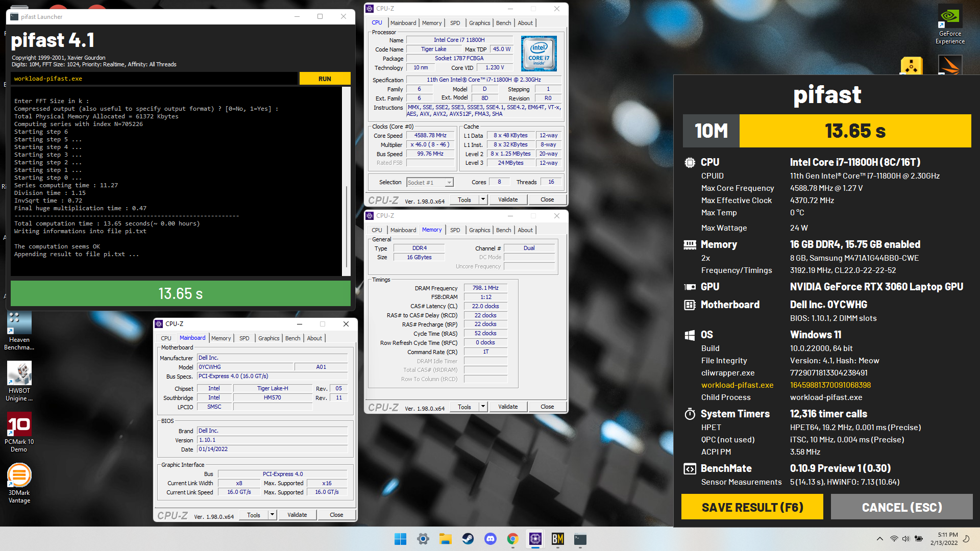
Task: Open PCMark 10 Demo desktop icon
Action: coord(19,433)
